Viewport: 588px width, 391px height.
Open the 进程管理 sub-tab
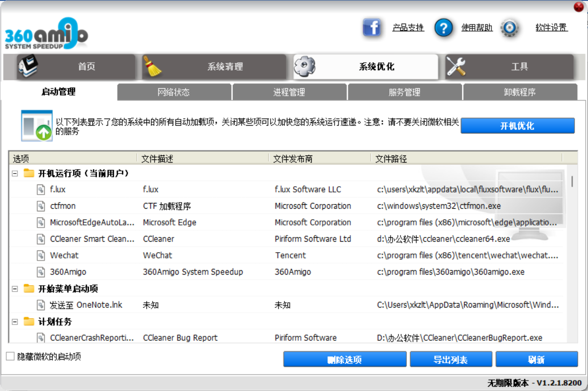[x=289, y=92]
